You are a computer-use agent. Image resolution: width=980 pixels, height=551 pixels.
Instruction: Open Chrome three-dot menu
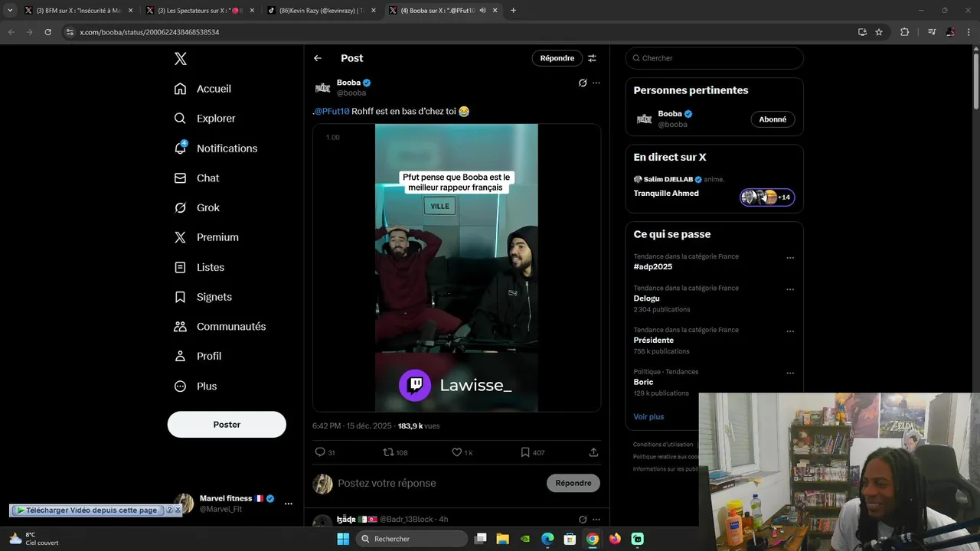click(969, 32)
